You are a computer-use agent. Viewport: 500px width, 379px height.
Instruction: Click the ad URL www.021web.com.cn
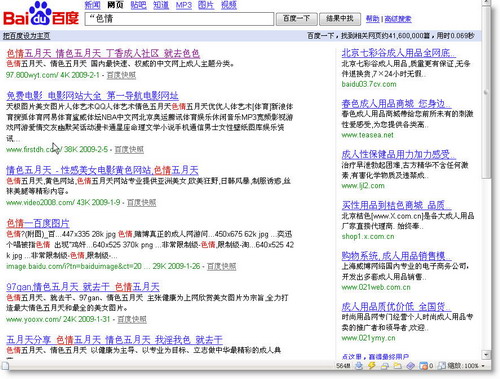click(376, 287)
